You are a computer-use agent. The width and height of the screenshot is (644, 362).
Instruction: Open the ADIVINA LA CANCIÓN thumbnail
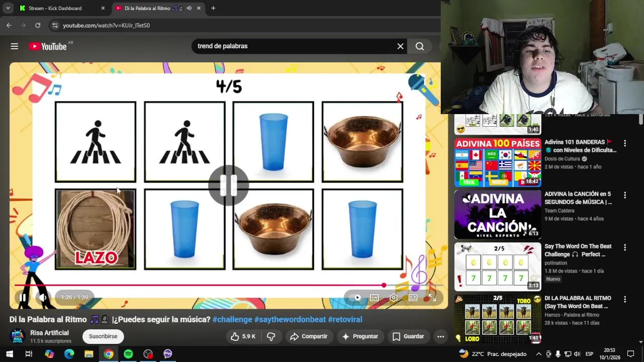click(x=498, y=215)
